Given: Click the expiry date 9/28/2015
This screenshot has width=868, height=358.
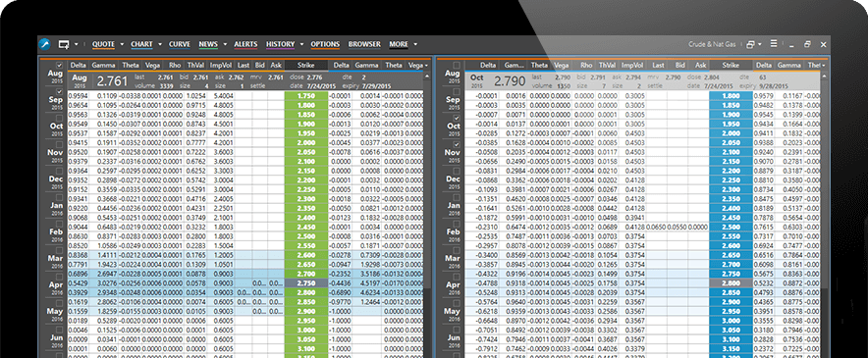Looking at the screenshot, I should point(773,86).
